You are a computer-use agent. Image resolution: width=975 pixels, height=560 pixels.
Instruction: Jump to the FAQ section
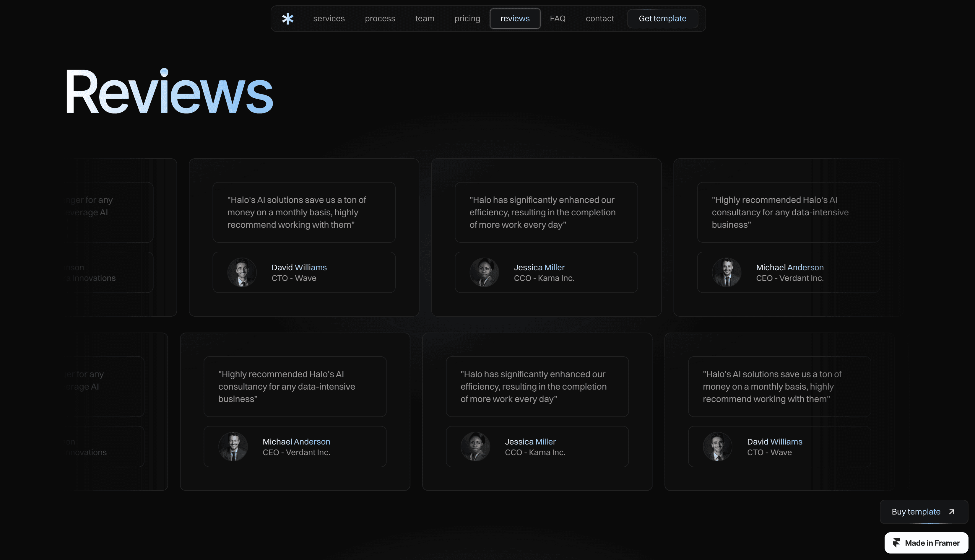pos(557,19)
